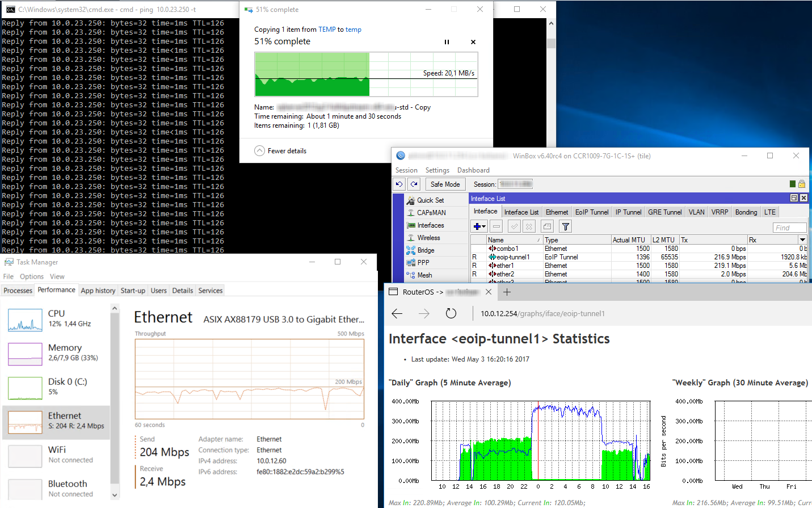Viewport: 812px width, 508px height.
Task: Open the Filter funnel in Interface List
Action: coord(566,226)
